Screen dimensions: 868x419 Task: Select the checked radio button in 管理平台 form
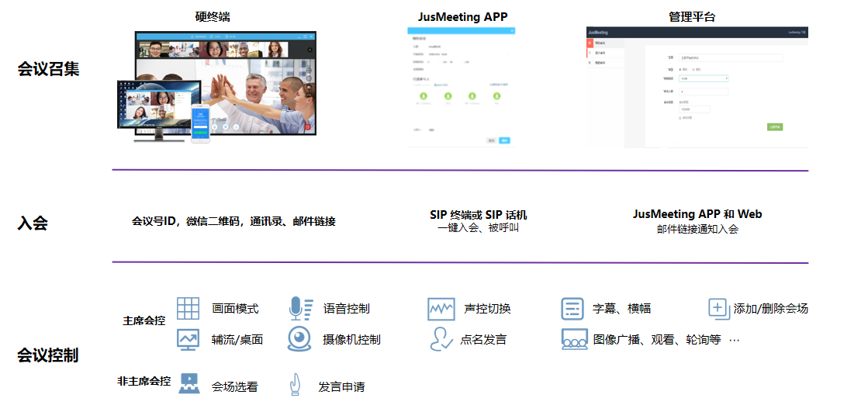point(680,70)
